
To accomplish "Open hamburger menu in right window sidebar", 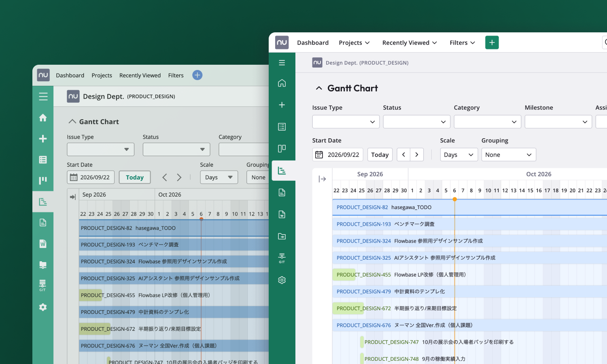I will coord(282,63).
